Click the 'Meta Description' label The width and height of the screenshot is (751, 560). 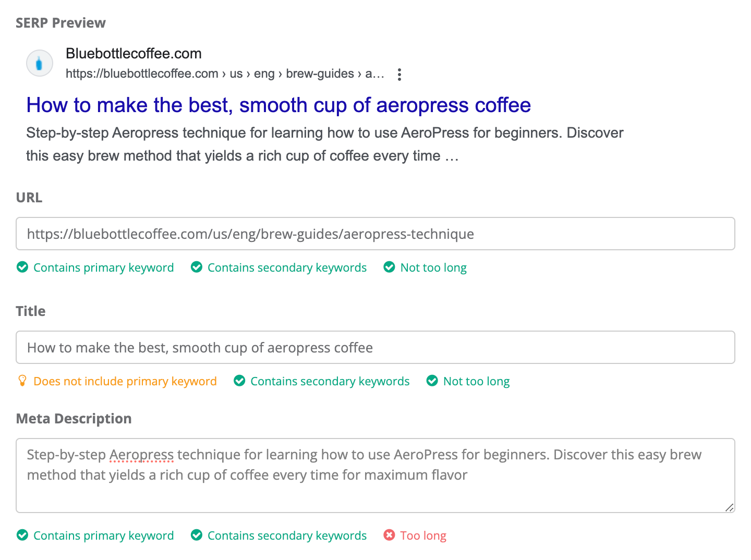click(74, 419)
